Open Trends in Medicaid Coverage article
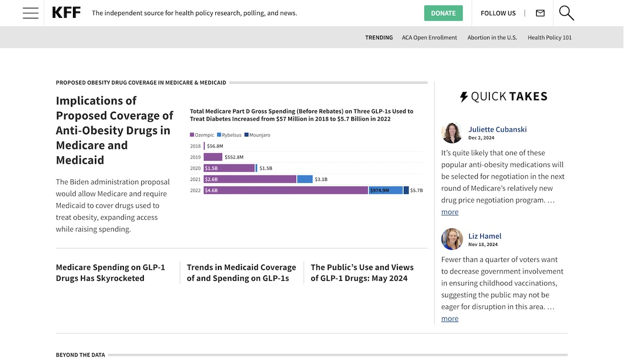Viewport: 630px width, 364px height. point(241,273)
